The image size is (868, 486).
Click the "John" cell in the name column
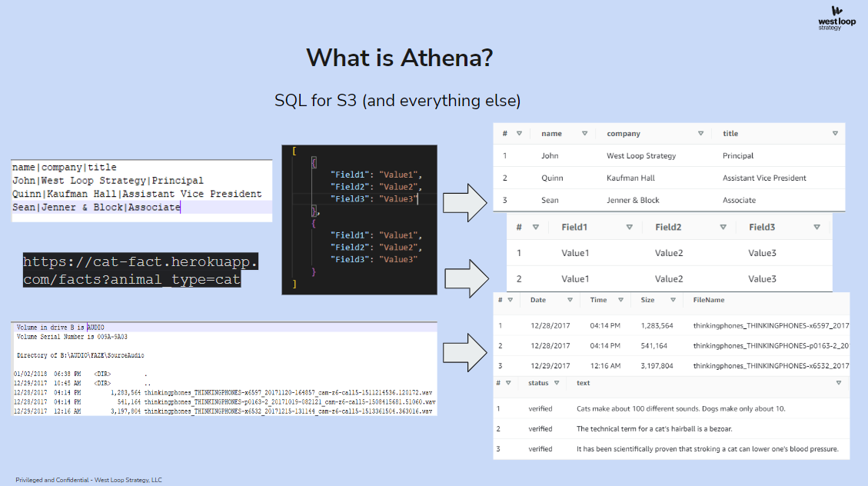tap(550, 155)
